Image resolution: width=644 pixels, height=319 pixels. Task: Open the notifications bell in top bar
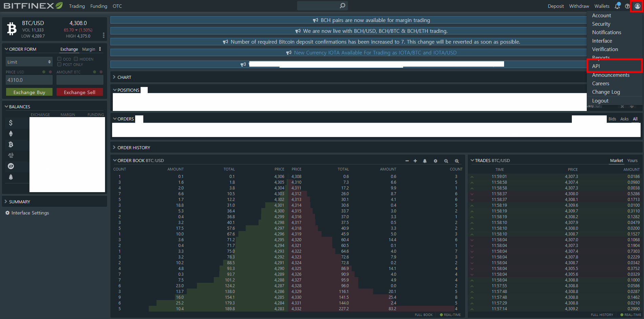point(617,6)
